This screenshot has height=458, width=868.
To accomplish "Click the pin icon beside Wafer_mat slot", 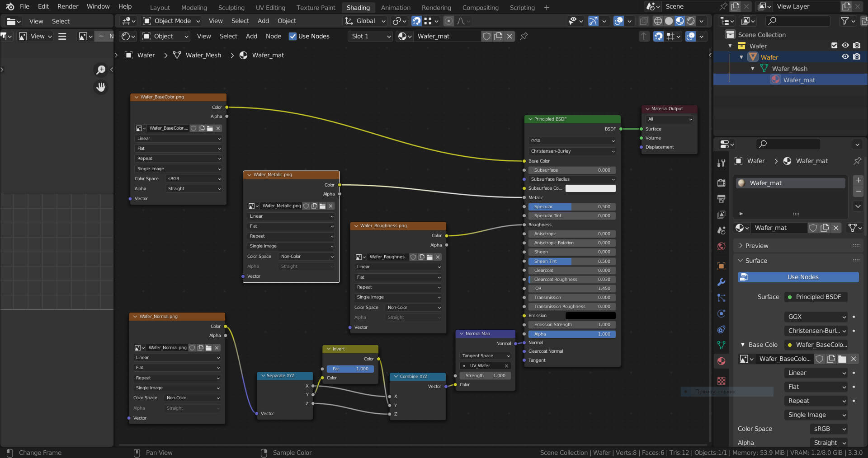I will (x=524, y=36).
